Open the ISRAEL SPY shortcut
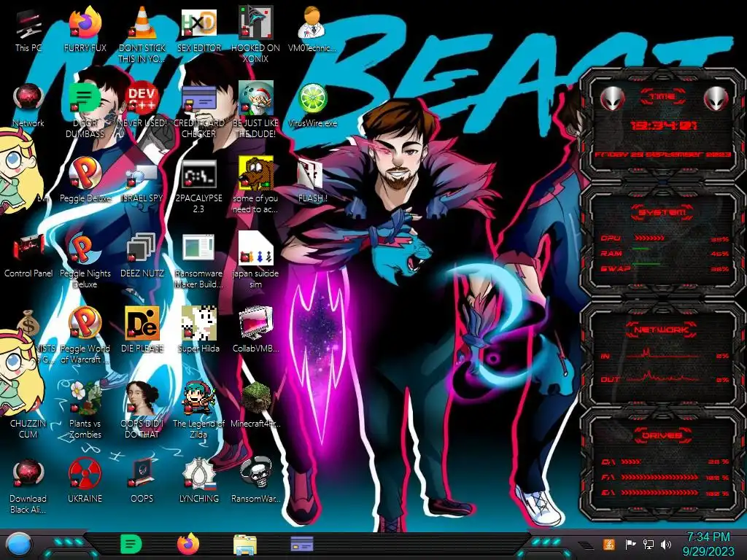 coord(142,181)
